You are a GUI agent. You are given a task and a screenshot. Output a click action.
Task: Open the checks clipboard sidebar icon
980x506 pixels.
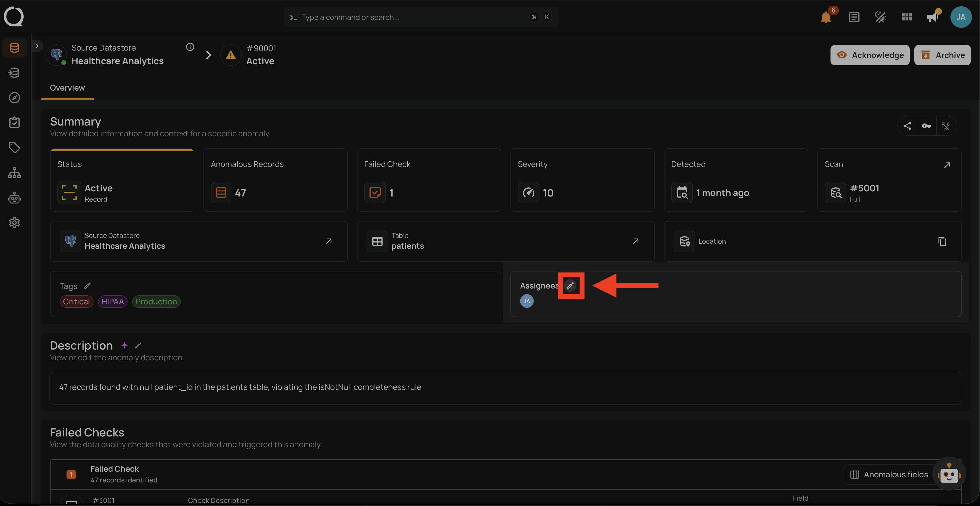coord(14,122)
